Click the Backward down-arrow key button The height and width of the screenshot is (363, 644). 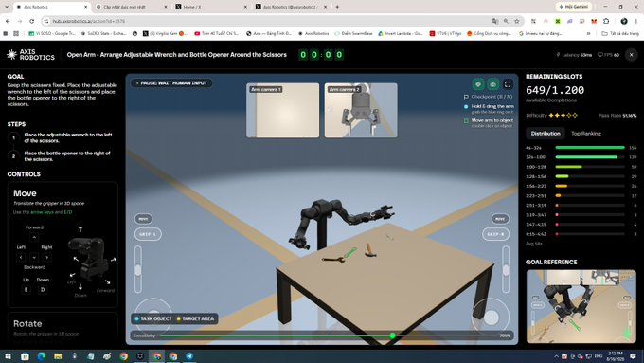tap(34, 258)
